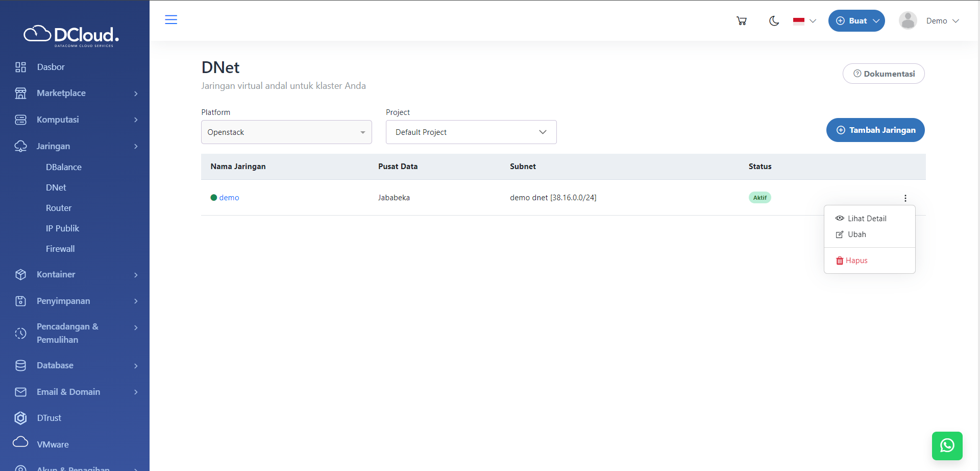Choose Hapus in the context menu
Screen dimensions: 980x471
point(856,261)
